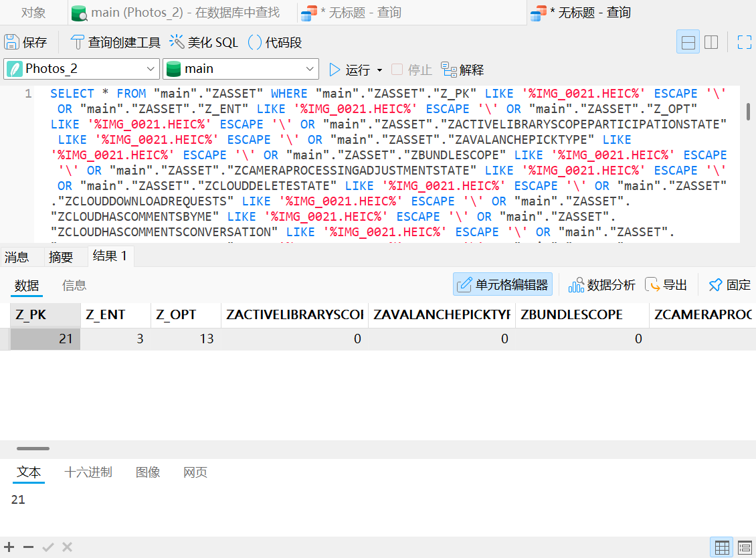Switch to main (Photos_2) 在数据库中查找 tab
Image resolution: width=756 pixels, height=558 pixels.
tap(175, 13)
